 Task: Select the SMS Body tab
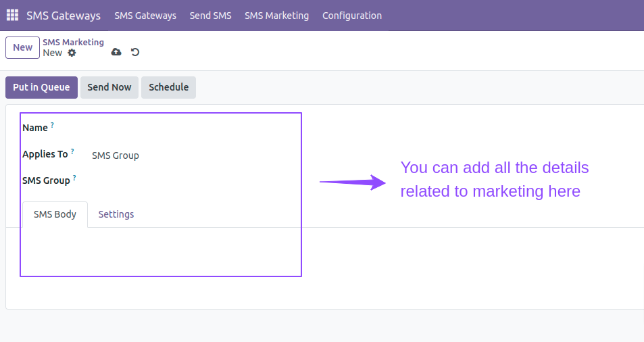point(55,214)
